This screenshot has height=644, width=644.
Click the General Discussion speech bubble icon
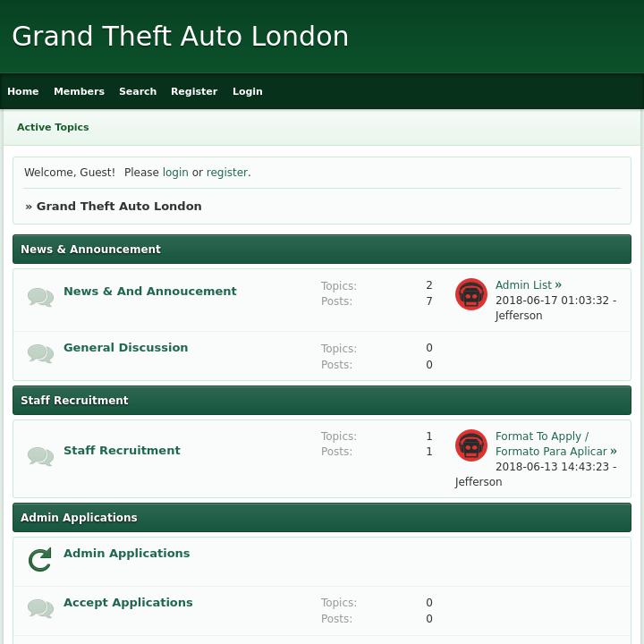40,353
